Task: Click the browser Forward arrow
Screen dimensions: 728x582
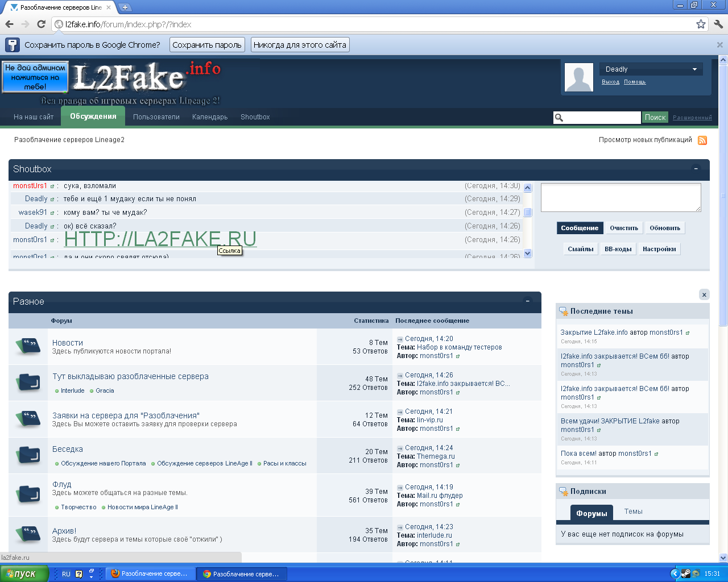Action: [x=25, y=24]
